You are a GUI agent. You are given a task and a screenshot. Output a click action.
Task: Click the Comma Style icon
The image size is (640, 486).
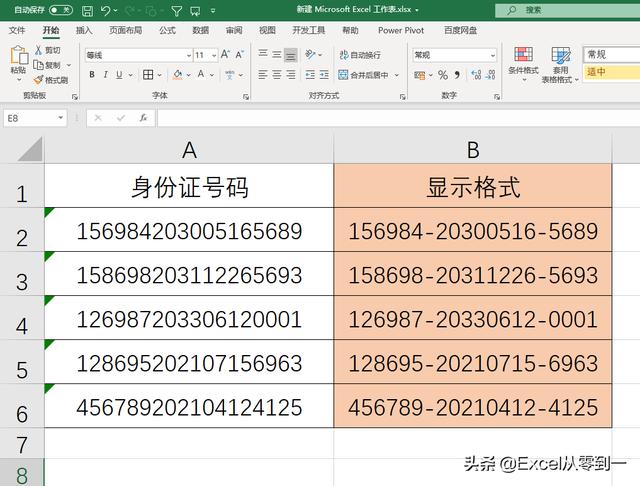click(457, 75)
